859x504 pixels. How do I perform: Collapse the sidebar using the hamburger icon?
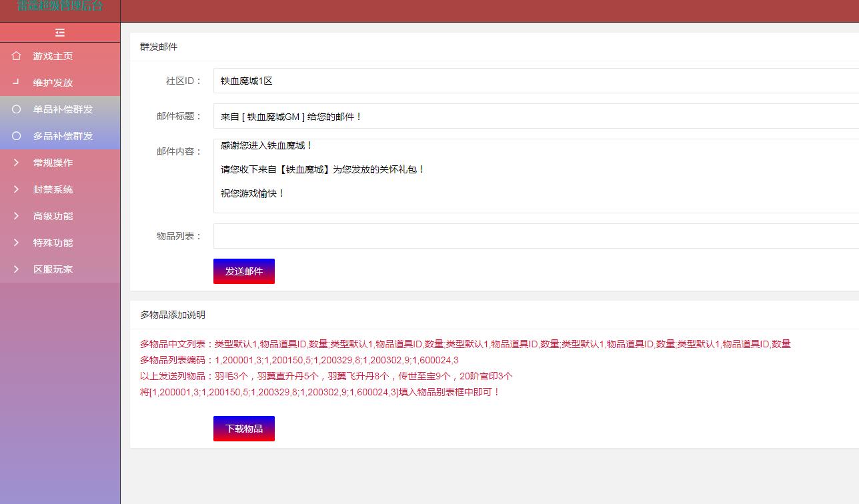pos(60,32)
